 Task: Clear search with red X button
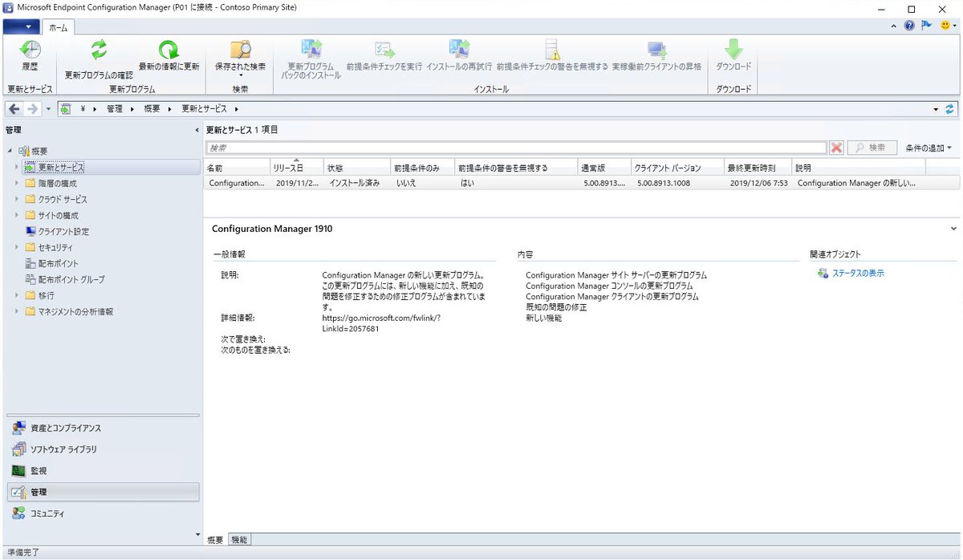point(836,148)
